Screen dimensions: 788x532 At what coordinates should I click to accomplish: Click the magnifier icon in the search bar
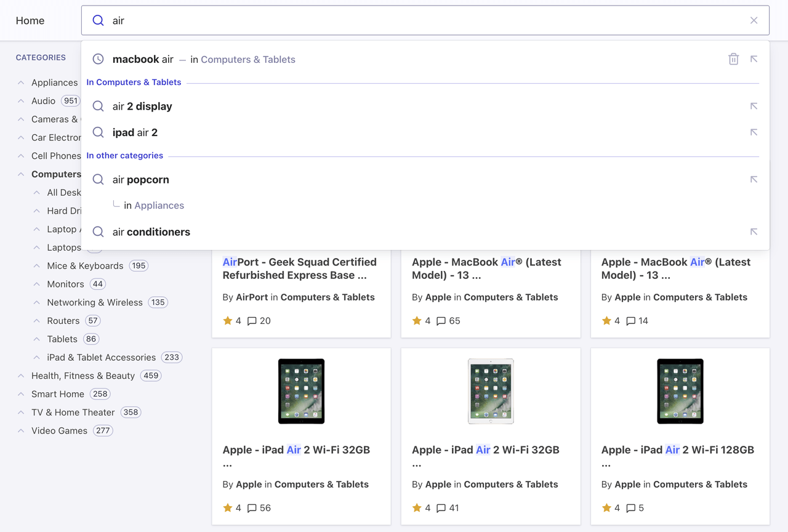(x=98, y=20)
